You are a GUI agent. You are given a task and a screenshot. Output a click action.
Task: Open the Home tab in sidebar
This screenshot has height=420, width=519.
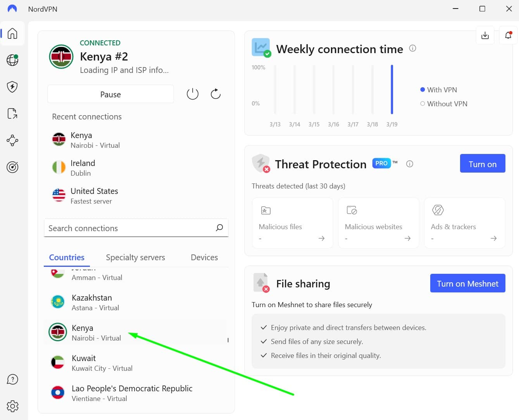[12, 34]
